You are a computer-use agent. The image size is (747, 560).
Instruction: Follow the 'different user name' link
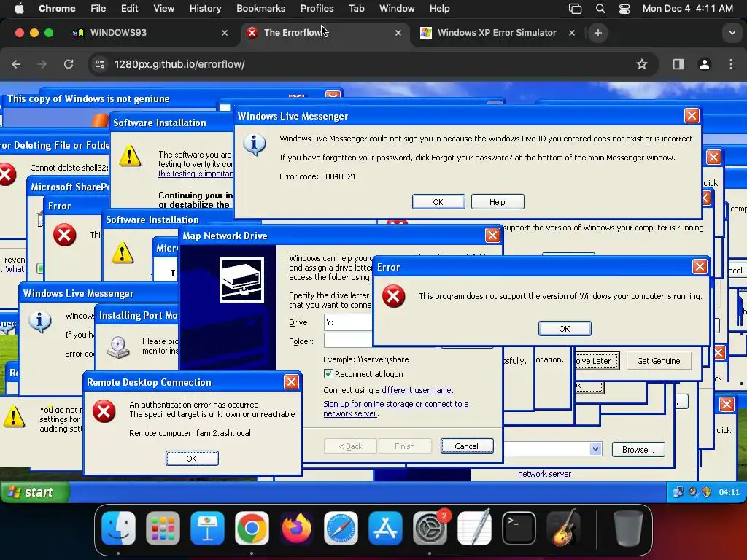[417, 390]
